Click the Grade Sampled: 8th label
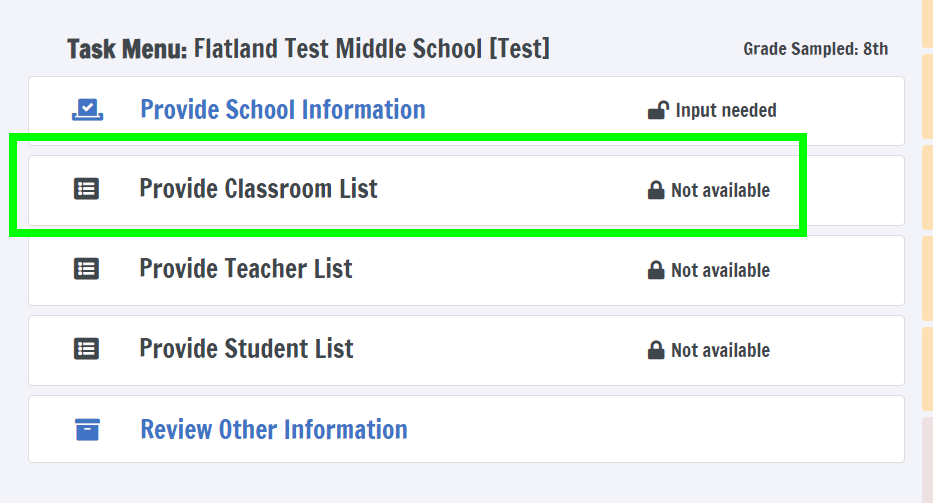Image resolution: width=933 pixels, height=503 pixels. (815, 49)
